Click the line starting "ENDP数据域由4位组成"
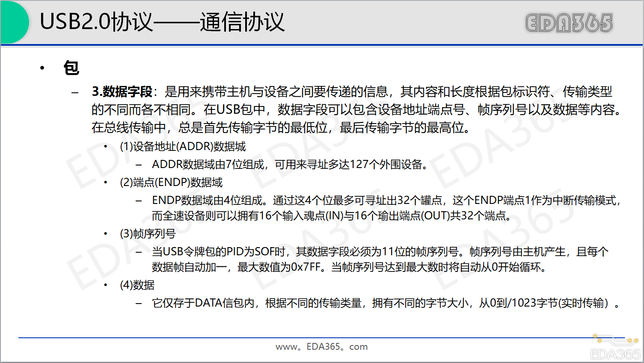This screenshot has height=363, width=644. (x=386, y=201)
